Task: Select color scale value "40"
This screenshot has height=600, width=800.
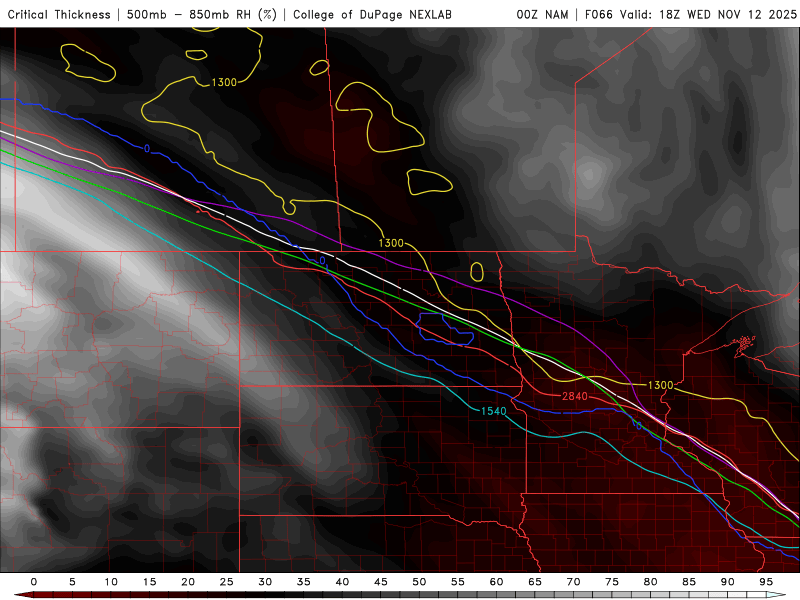Action: 342,582
